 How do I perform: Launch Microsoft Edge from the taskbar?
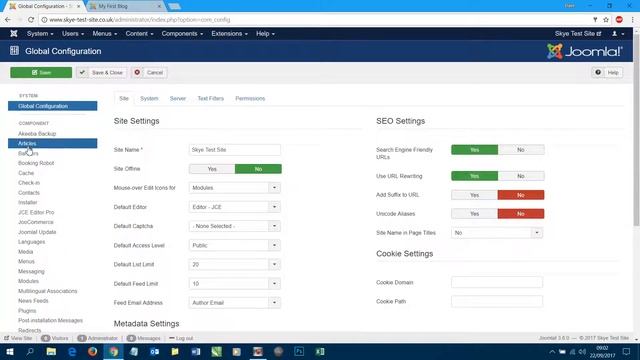(x=72, y=351)
